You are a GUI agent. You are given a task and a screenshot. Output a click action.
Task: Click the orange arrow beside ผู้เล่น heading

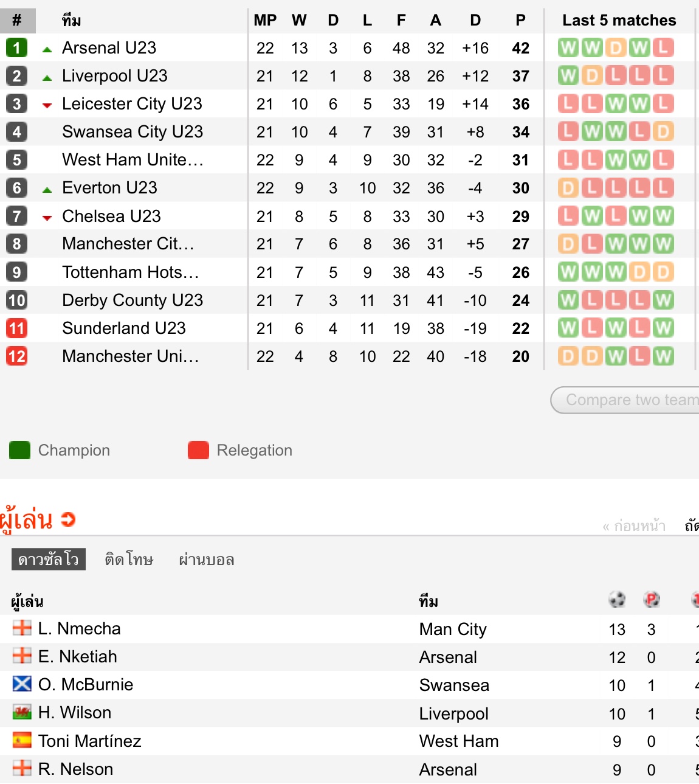[x=68, y=519]
